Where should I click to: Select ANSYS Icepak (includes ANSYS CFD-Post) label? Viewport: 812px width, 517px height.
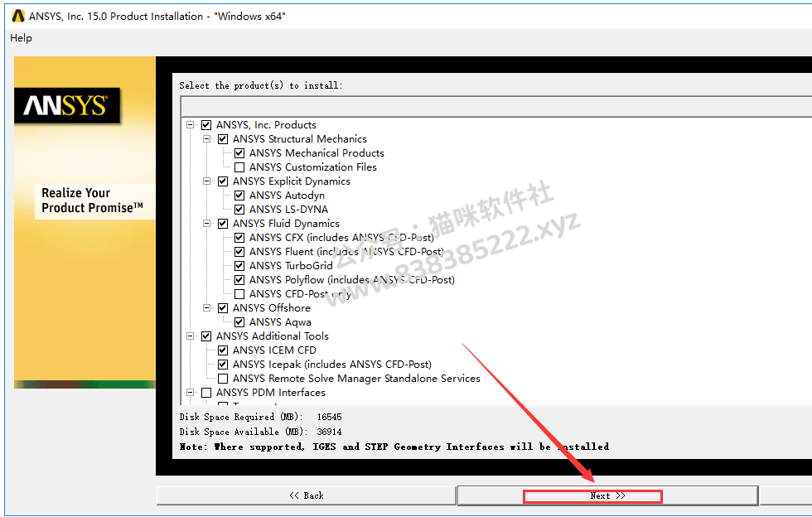pyautogui.click(x=332, y=365)
